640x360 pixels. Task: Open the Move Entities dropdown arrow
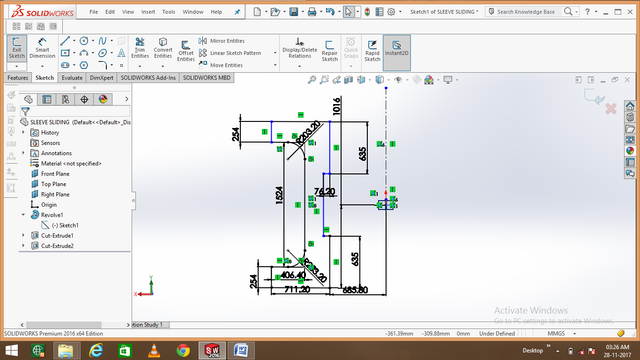pyautogui.click(x=275, y=65)
